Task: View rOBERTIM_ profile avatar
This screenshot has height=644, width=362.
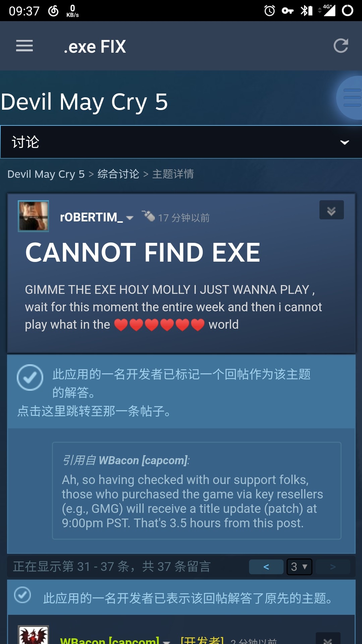Action: click(x=33, y=216)
